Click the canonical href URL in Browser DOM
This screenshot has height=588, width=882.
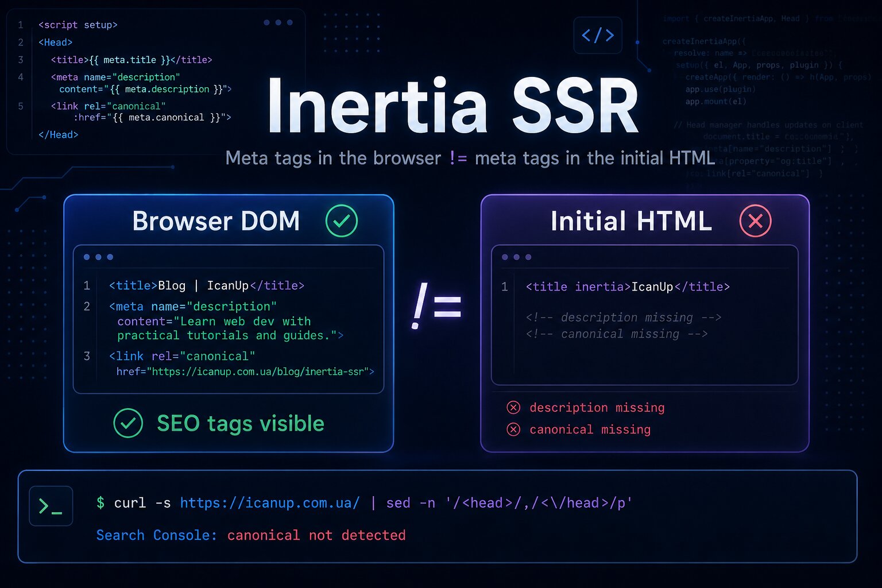pyautogui.click(x=259, y=372)
